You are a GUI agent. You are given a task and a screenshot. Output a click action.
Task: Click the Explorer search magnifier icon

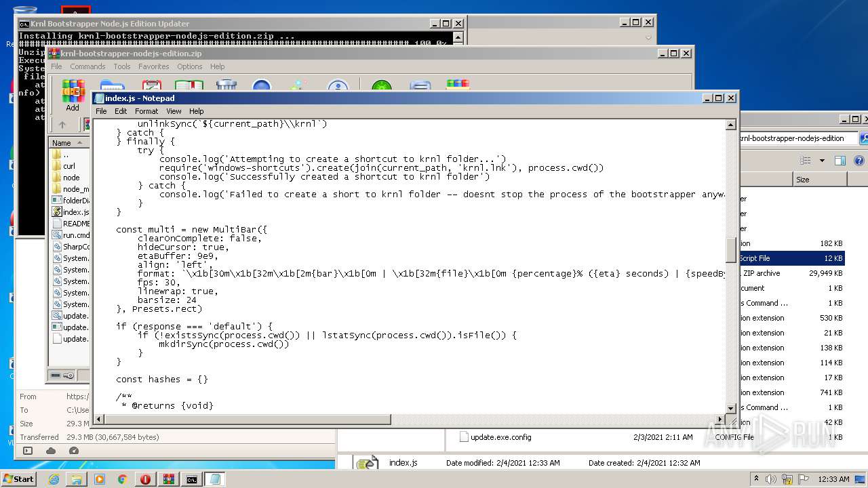click(864, 138)
